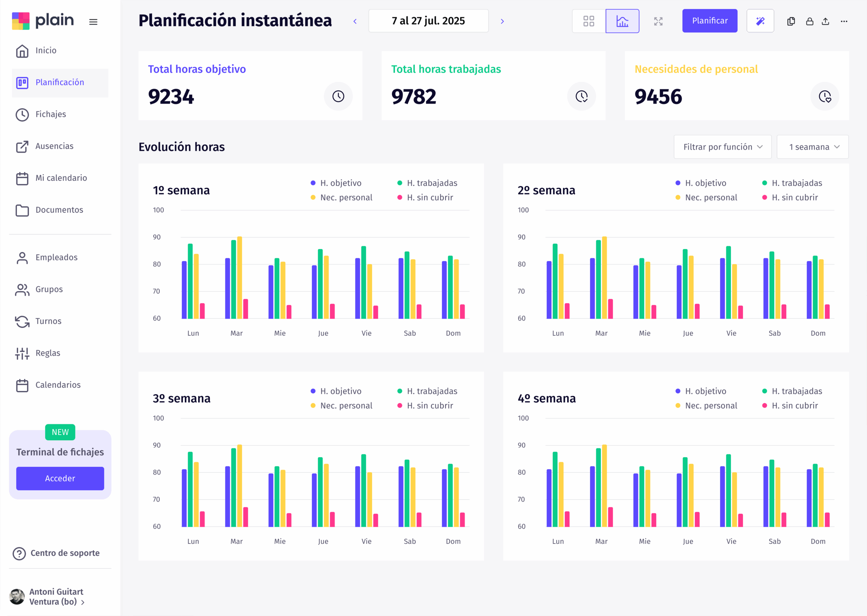
Task: Toggle H. sin cubrir pink legend in 2º semana
Action: [x=790, y=197]
